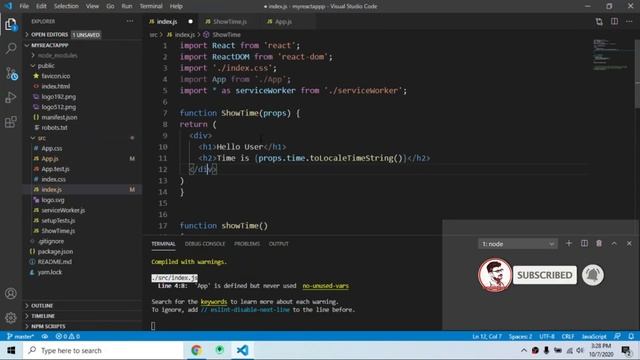Open the Extensions view
The height and width of the screenshot is (360, 640).
coord(11,122)
